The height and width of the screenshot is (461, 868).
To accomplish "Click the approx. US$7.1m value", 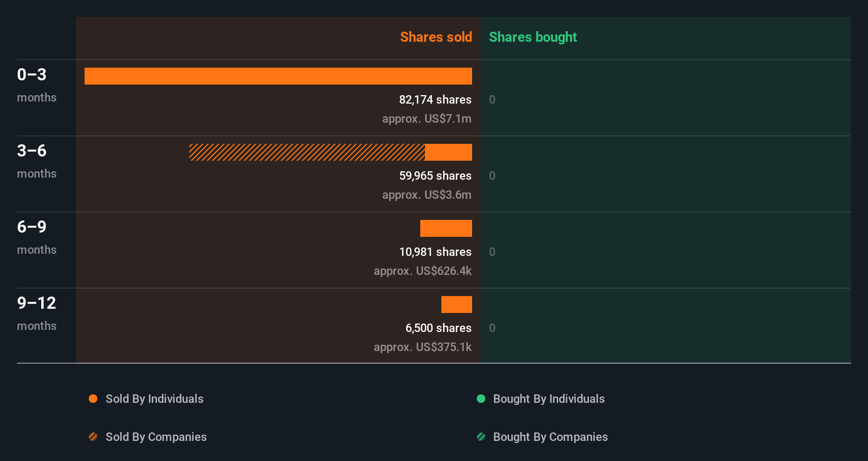I will pyautogui.click(x=427, y=118).
